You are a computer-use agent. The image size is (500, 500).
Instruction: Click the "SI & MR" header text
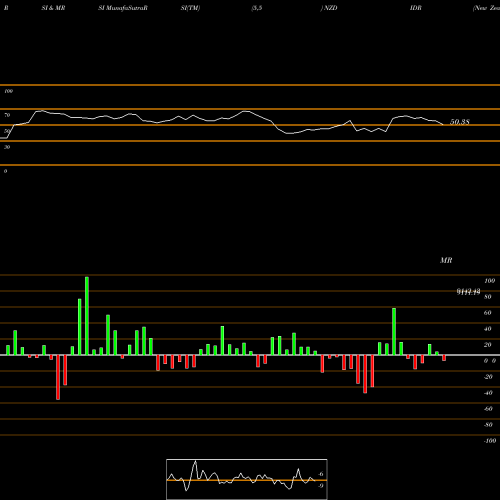pos(53,8)
